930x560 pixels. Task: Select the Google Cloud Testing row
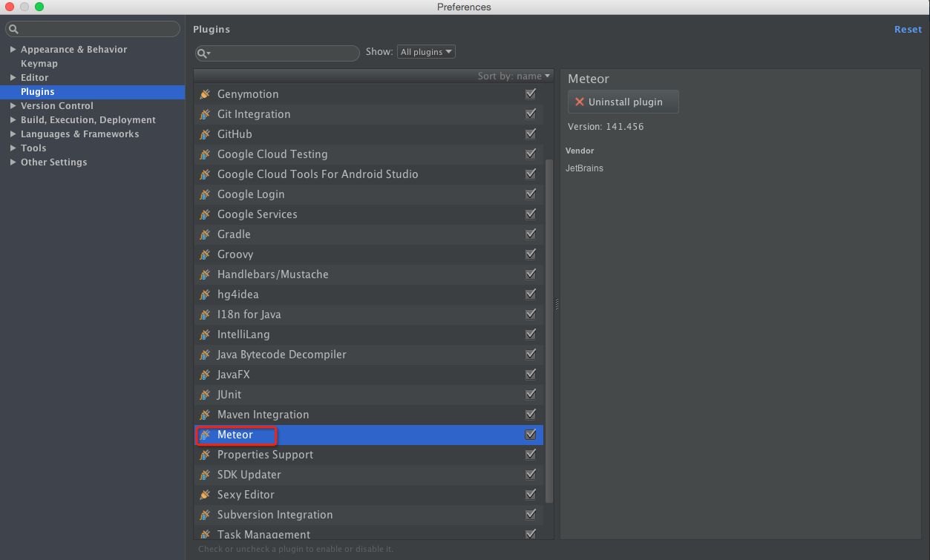(369, 154)
